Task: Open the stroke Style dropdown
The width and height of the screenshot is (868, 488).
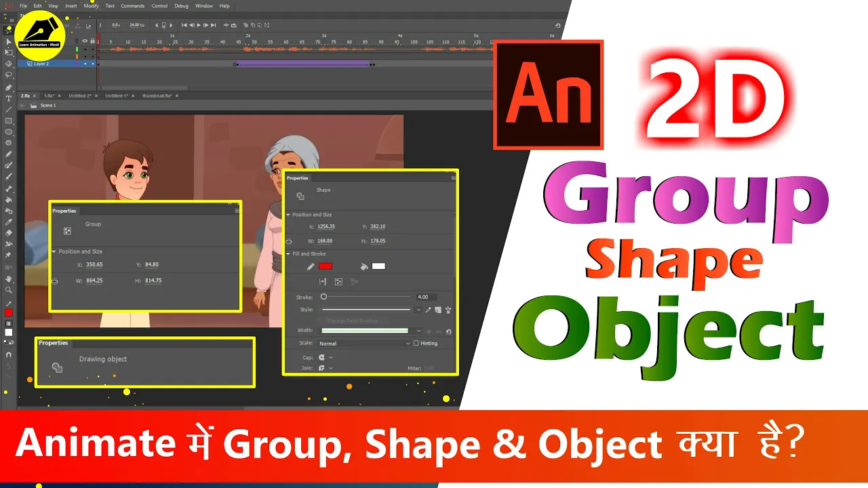Action: point(418,310)
